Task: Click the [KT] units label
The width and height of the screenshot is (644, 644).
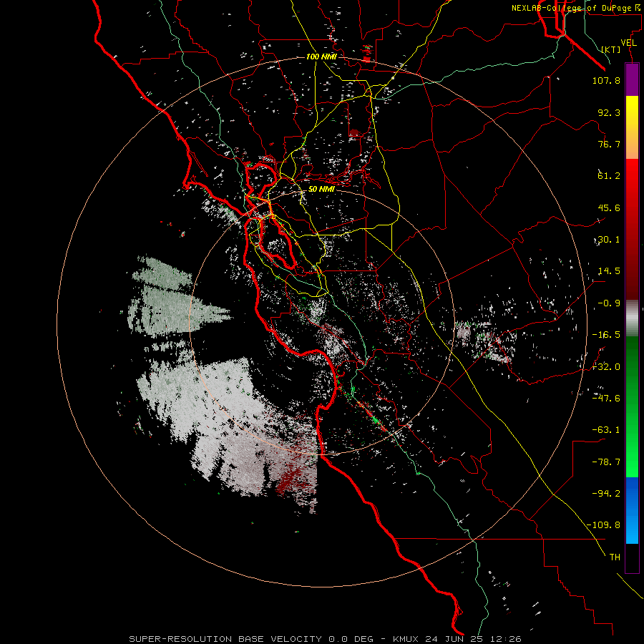Action: pos(611,49)
